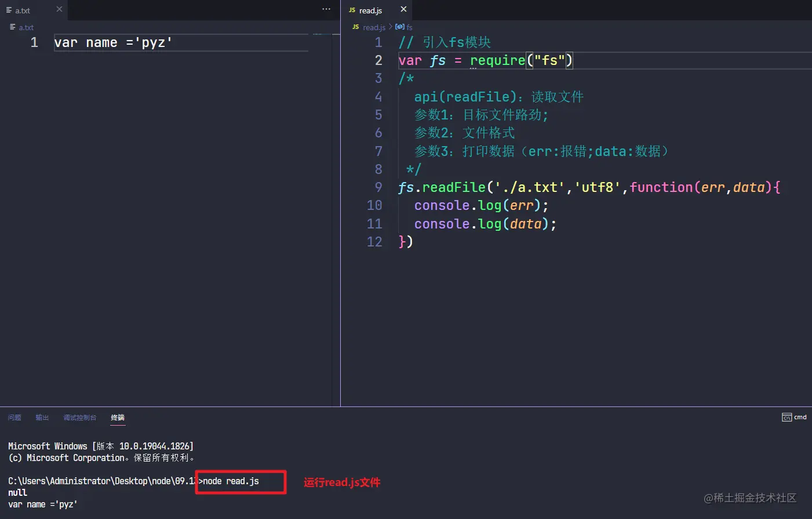The height and width of the screenshot is (519, 812).
Task: Click the "var name ='pyz'" line in a.txt editor
Action: click(x=113, y=43)
